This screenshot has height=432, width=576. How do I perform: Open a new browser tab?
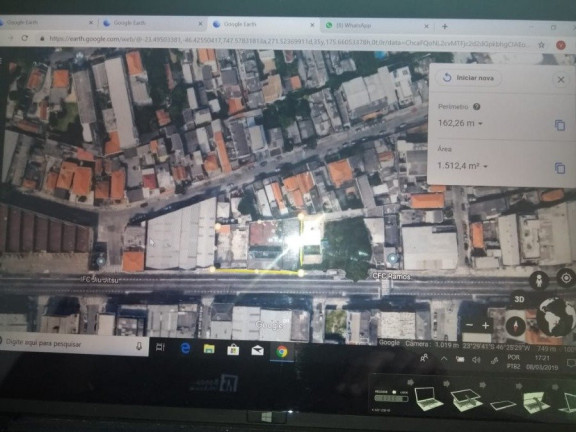[445, 26]
